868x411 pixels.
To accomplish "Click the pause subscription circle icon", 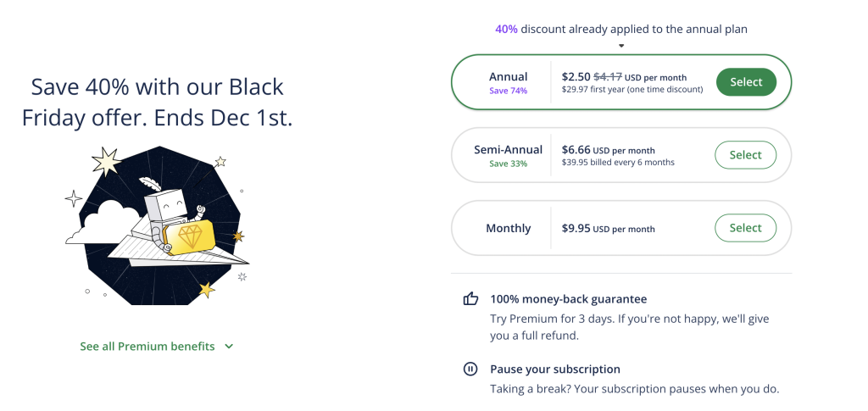I will coord(470,369).
